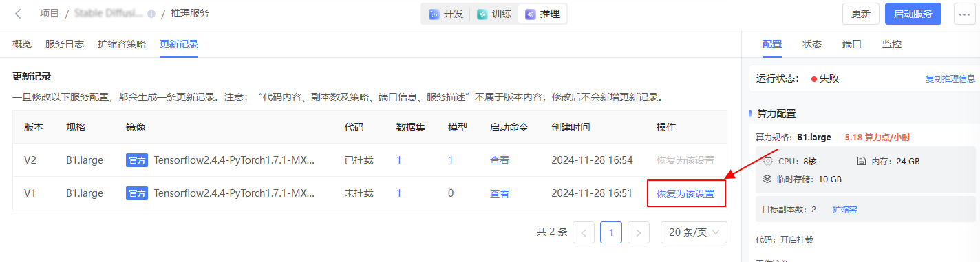Open the 扩缩容策略 tab
This screenshot has width=980, height=262.
click(x=122, y=44)
